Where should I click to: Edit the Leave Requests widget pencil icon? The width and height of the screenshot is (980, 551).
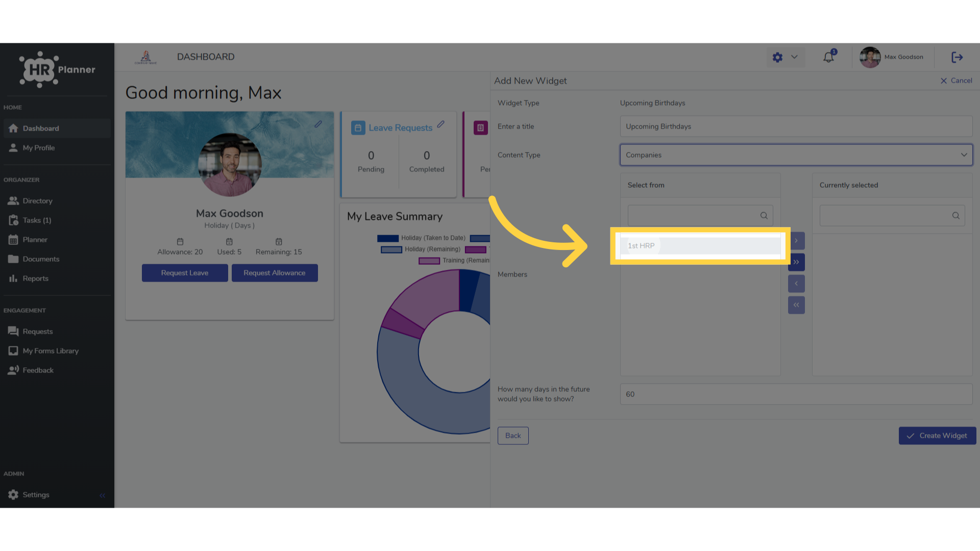441,124
